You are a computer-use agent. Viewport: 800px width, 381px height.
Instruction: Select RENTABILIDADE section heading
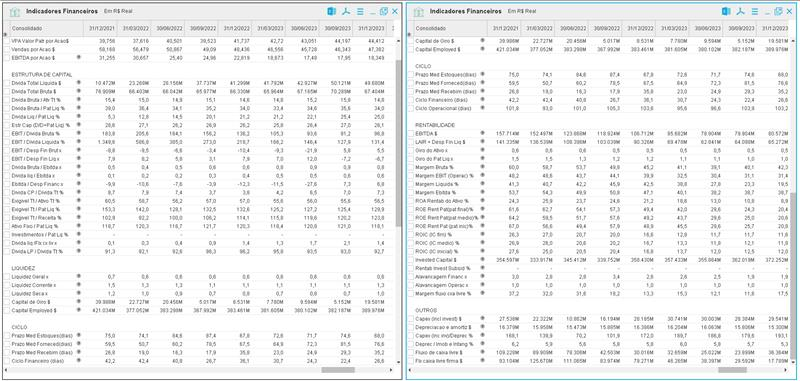point(435,125)
